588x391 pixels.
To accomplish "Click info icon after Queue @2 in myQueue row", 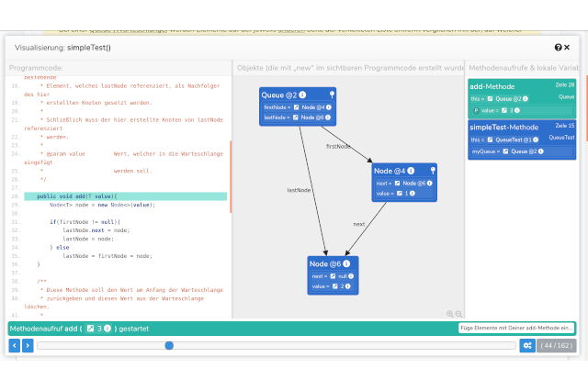I will click(541, 151).
